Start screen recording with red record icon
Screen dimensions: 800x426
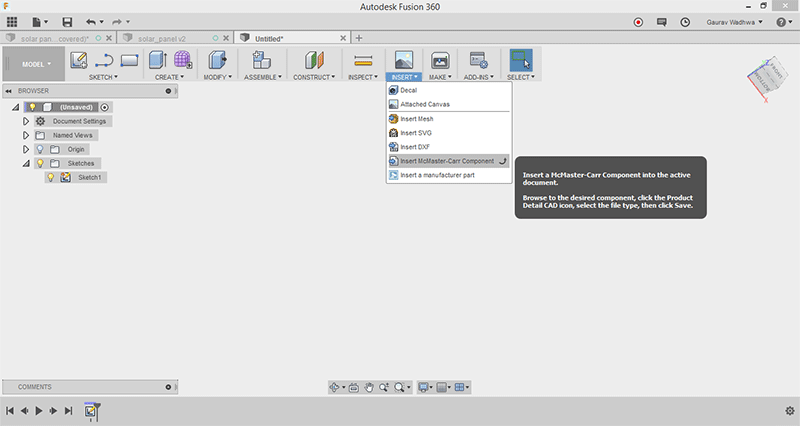pyautogui.click(x=638, y=22)
